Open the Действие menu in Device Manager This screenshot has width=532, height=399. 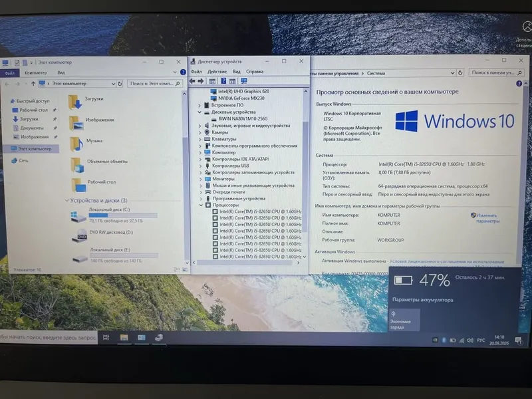click(217, 72)
